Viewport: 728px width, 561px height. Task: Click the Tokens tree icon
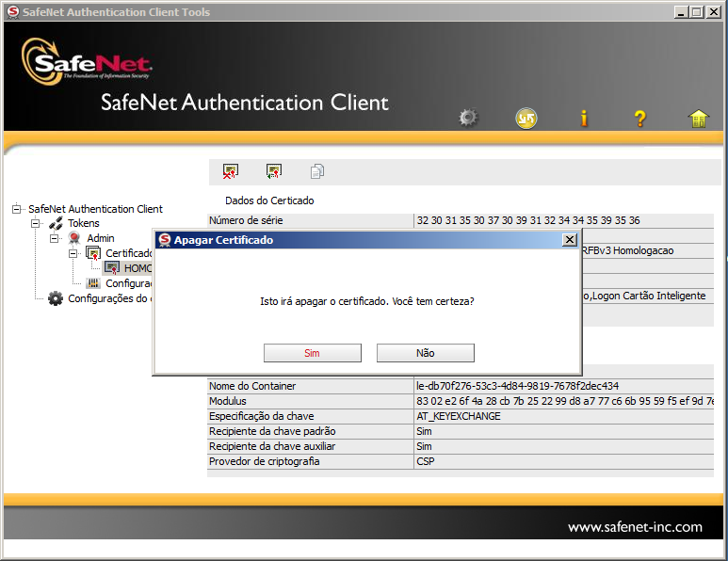[x=56, y=223]
